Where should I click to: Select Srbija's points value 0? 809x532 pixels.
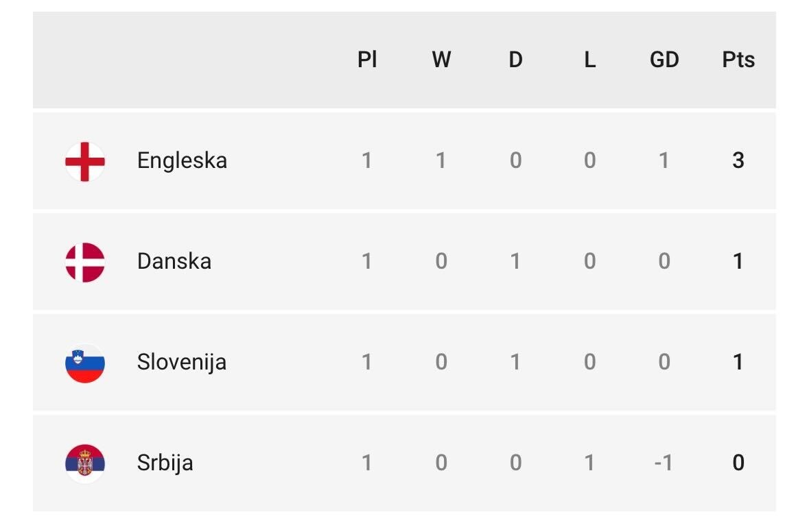[x=738, y=462]
